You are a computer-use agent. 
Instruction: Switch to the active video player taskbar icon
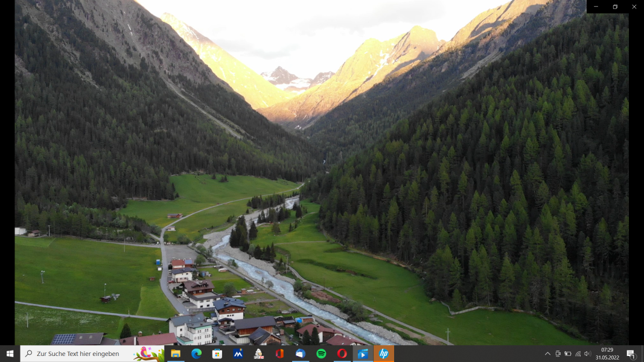(363, 354)
